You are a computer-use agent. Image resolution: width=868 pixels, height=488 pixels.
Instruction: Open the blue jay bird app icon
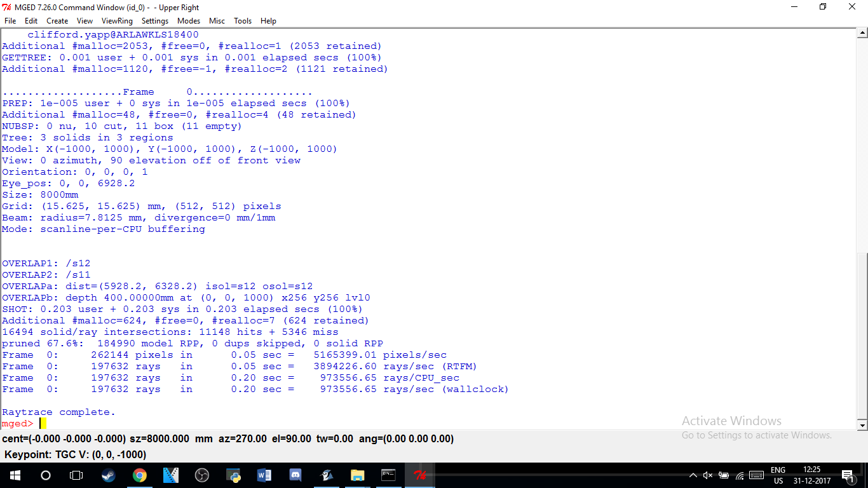tap(327, 475)
